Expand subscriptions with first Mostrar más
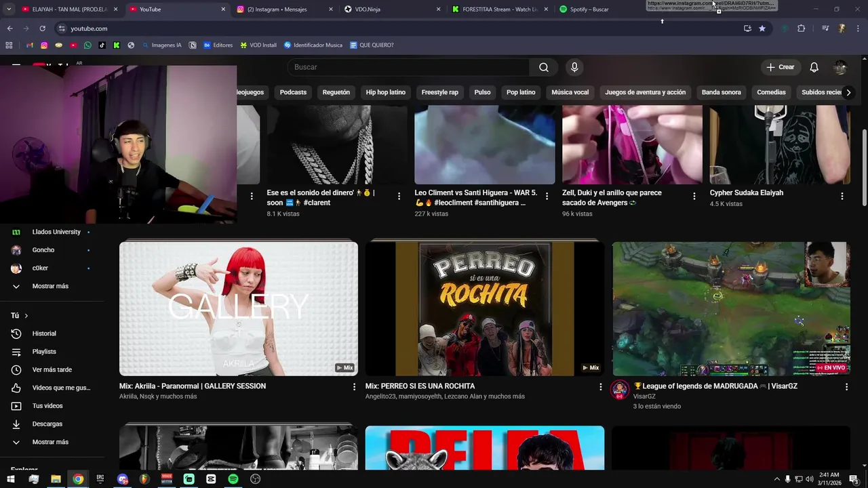The image size is (868, 488). [x=50, y=286]
